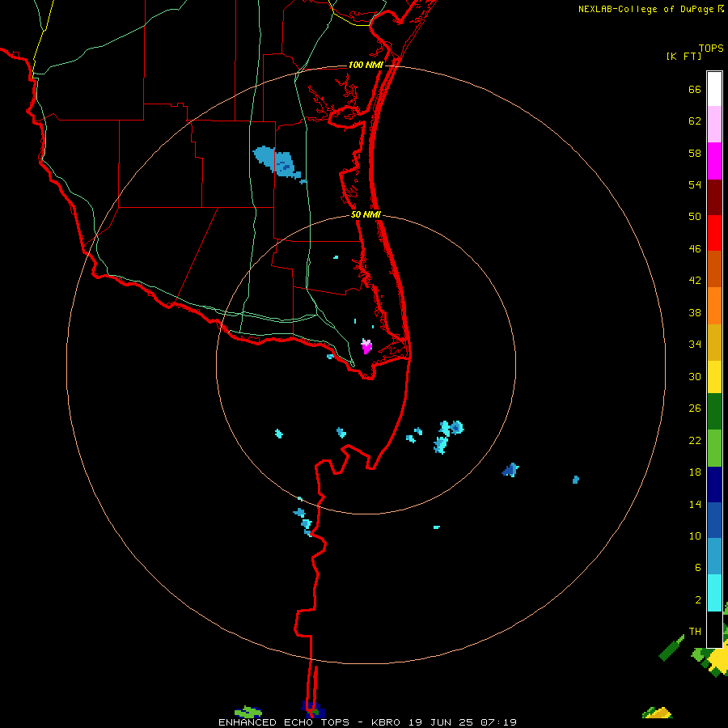Click the TH threshold legend label
728x728 pixels.
point(695,632)
